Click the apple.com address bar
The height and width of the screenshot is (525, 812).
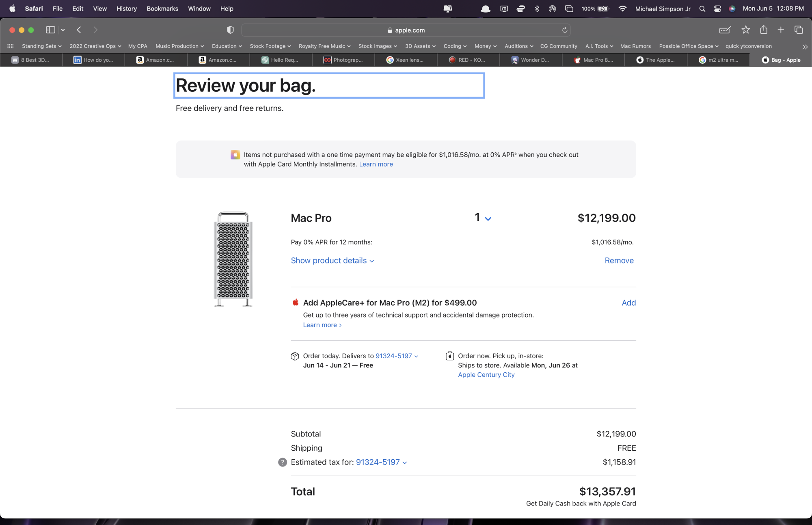pos(406,30)
